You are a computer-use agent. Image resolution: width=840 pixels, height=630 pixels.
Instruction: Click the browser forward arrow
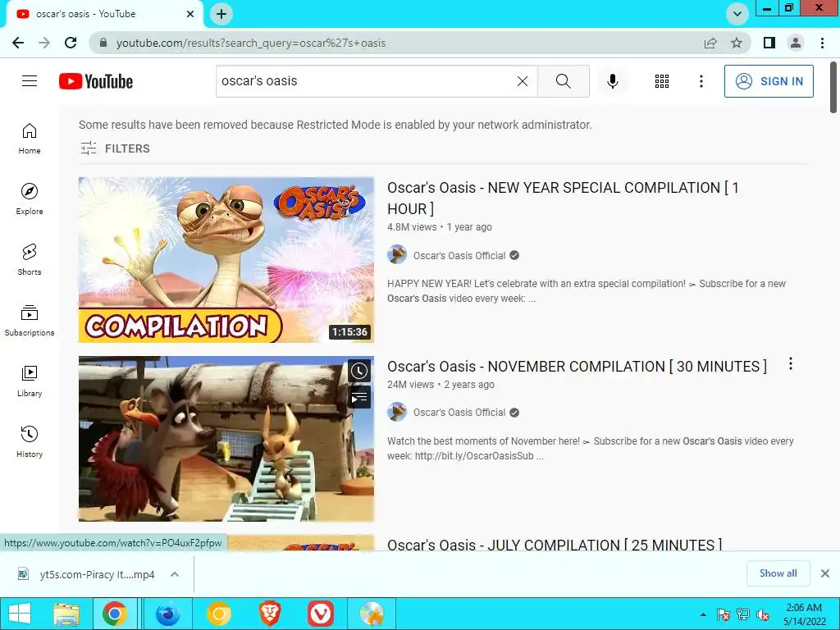[x=44, y=43]
